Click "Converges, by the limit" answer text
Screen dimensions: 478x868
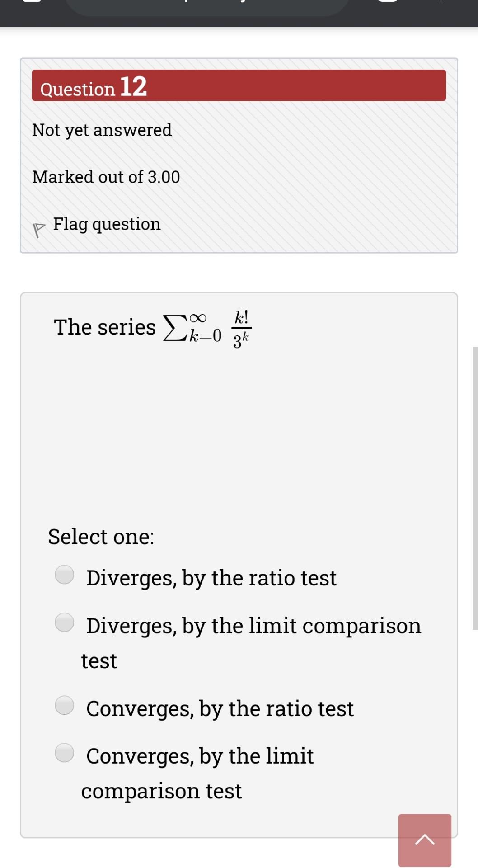200,756
